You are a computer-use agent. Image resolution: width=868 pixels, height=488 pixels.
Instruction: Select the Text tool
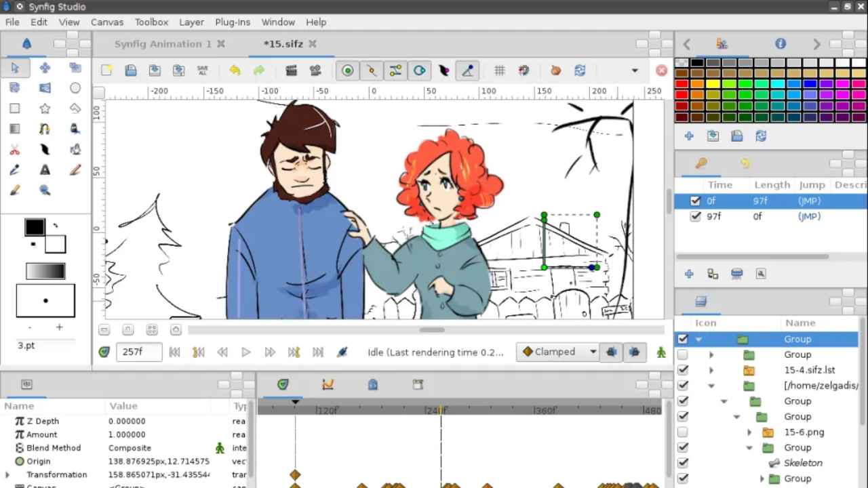pos(45,170)
